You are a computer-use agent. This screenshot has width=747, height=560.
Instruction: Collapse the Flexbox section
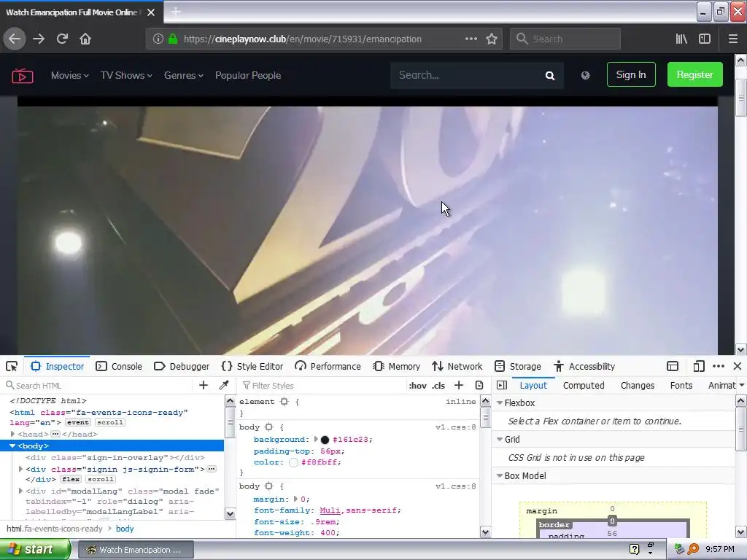[x=500, y=402]
